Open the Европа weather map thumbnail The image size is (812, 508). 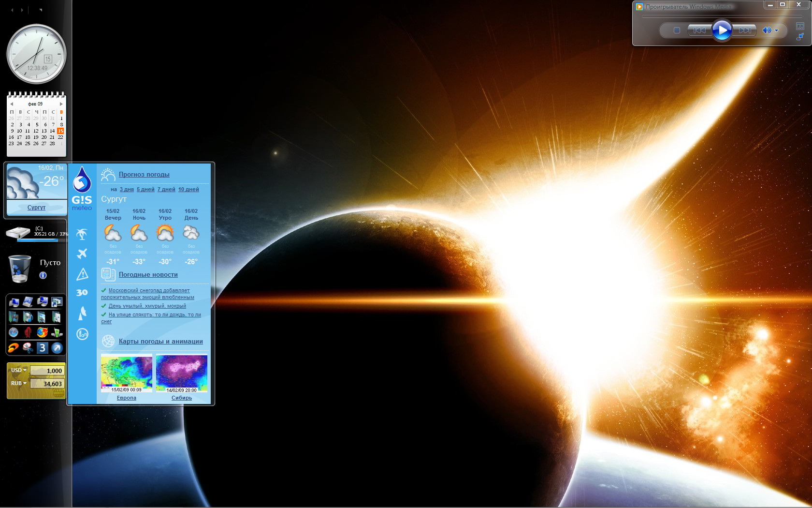click(127, 373)
